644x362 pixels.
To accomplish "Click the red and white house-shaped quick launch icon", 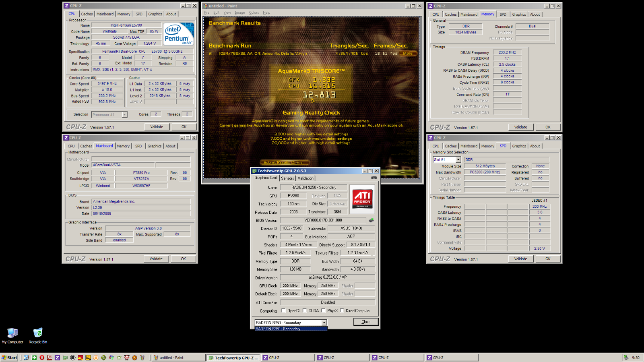I will [x=127, y=358].
